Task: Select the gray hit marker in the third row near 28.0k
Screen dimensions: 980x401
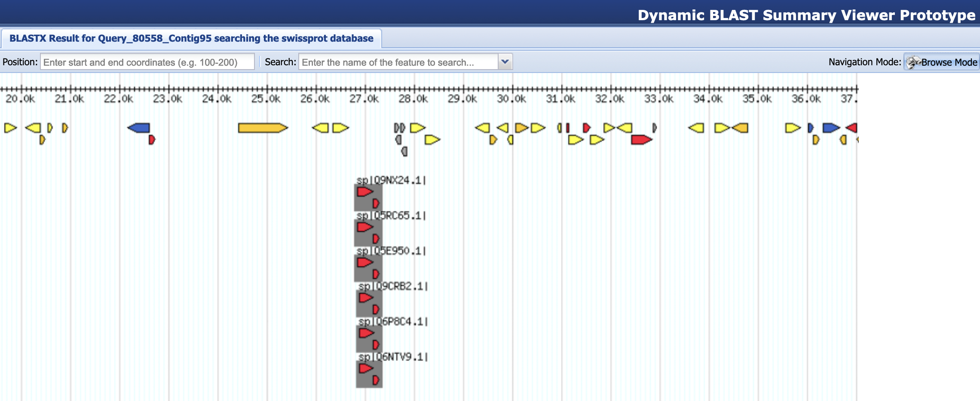Action: tap(404, 151)
